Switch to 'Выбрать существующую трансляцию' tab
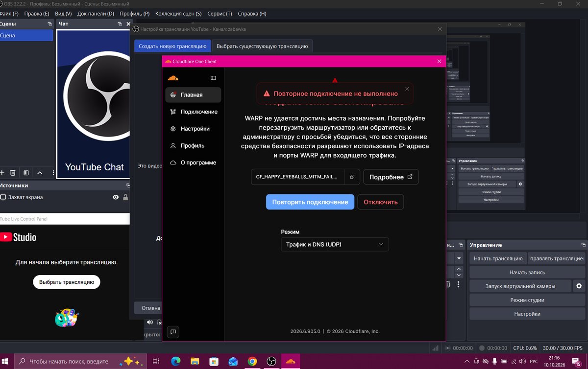This screenshot has width=588, height=369. pos(262,46)
